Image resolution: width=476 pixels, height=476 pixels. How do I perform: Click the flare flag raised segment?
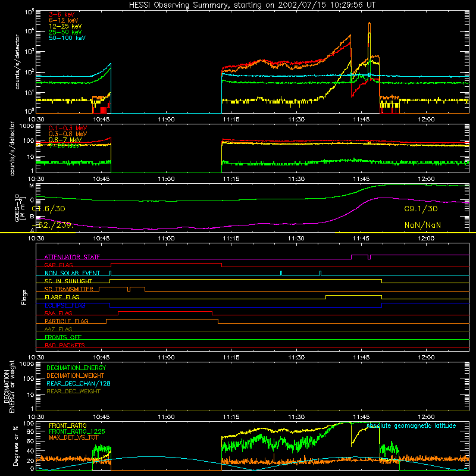coord(353,295)
